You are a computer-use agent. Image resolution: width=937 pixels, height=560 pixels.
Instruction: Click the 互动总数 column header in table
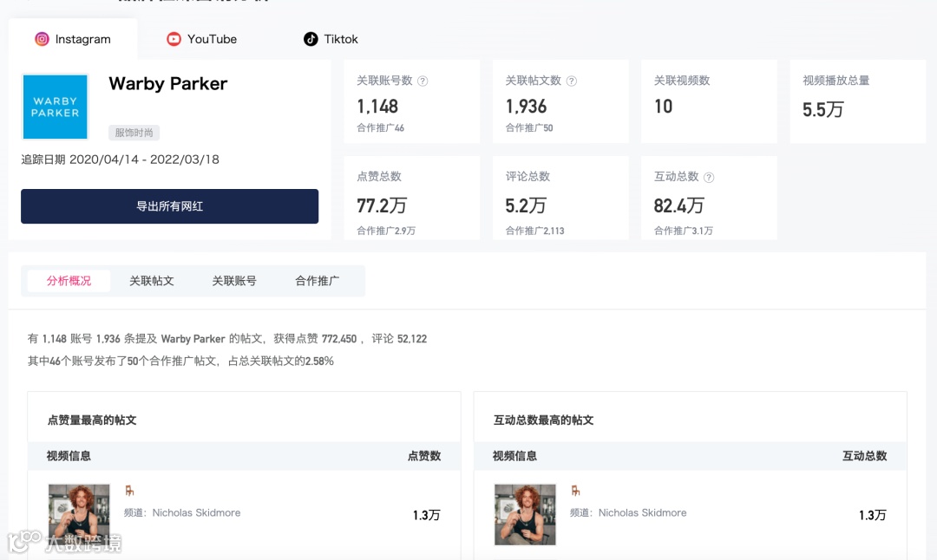865,456
